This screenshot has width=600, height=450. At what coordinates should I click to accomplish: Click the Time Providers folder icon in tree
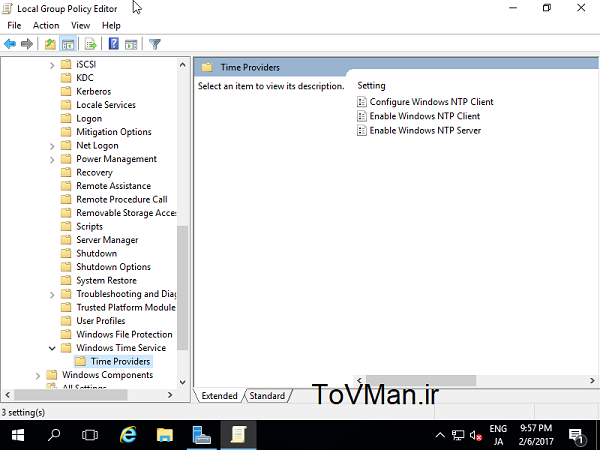(x=80, y=361)
